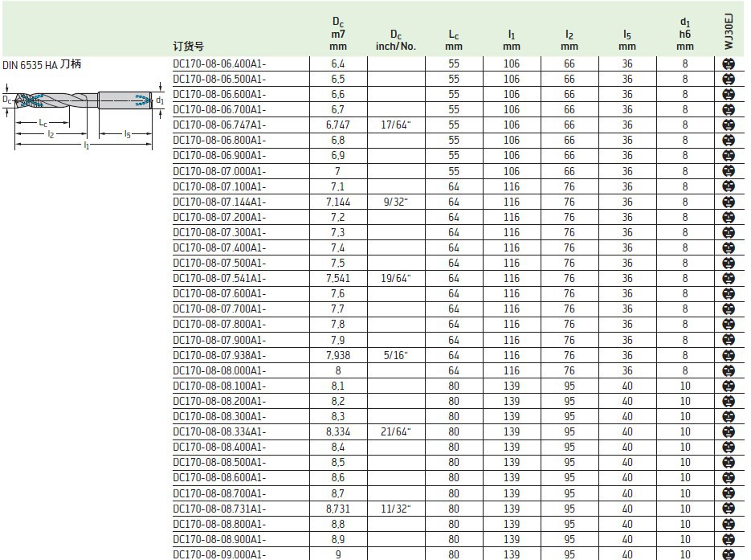Click the "l5 mm" column header
Screen dimensions: 751x560
(627, 40)
